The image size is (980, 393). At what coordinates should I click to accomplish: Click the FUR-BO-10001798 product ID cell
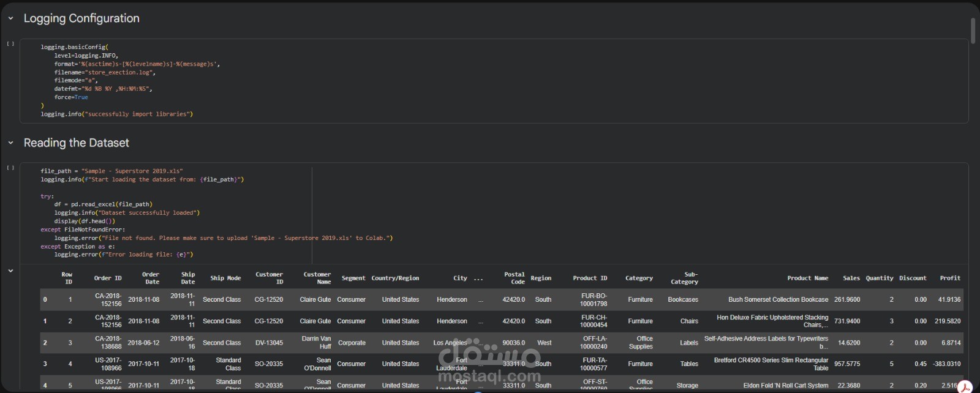tap(594, 299)
